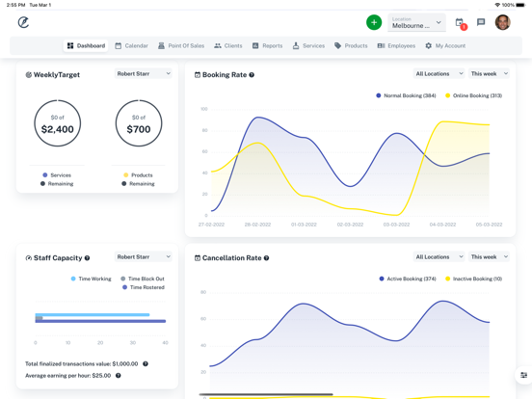Viewport: 532px width, 399px height.
Task: Click the Employees ID card icon
Action: point(381,46)
